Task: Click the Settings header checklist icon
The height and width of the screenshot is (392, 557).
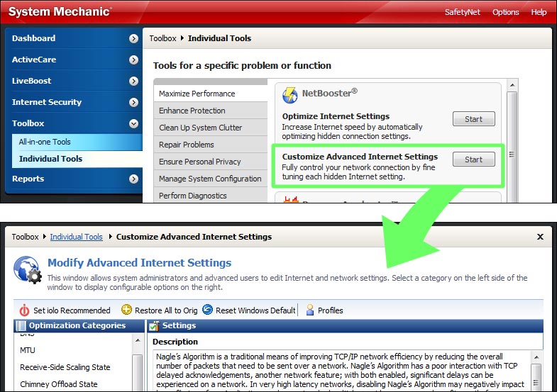Action: click(x=154, y=325)
